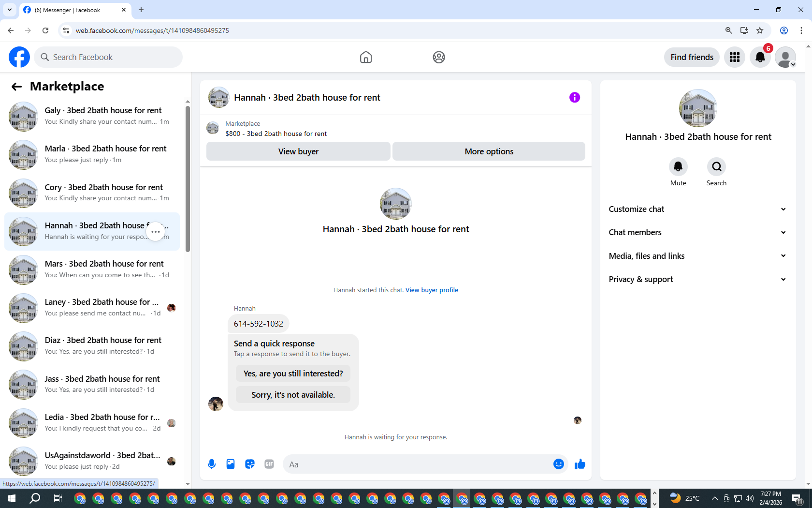
Task: Click the browser address bar URL
Action: (x=152, y=30)
